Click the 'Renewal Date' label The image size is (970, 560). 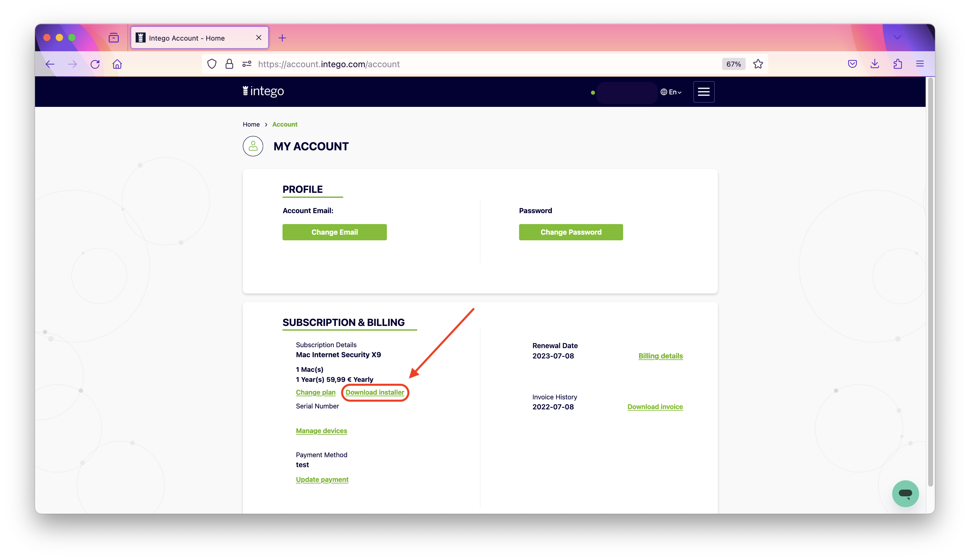tap(555, 346)
